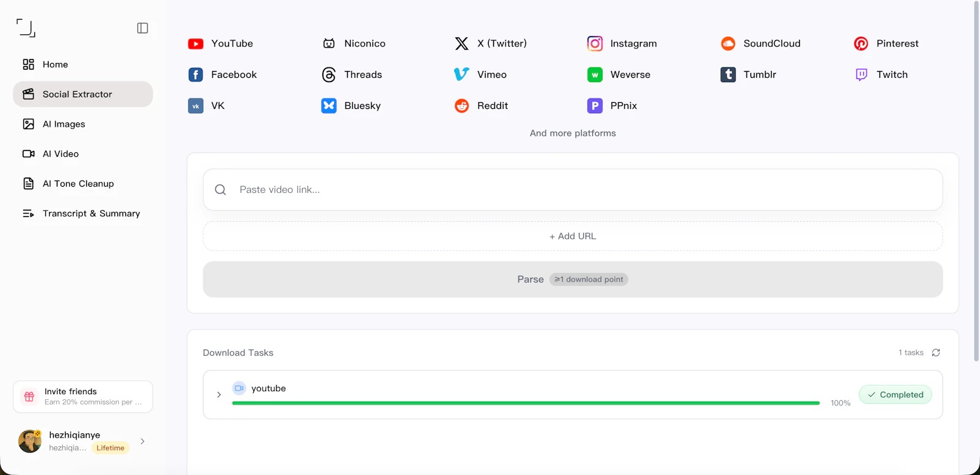Screen dimensions: 980x475
Task: Click the Reddit label text
Action: pyautogui.click(x=492, y=106)
